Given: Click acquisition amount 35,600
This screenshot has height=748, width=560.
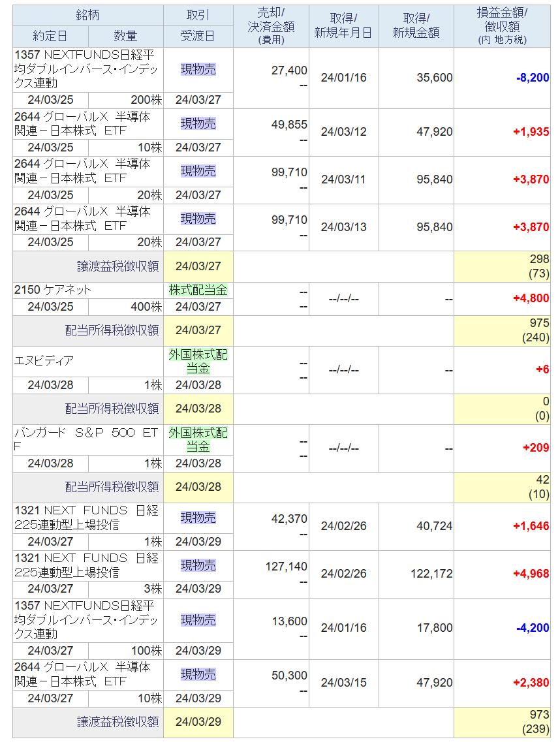Looking at the screenshot, I should 435,78.
